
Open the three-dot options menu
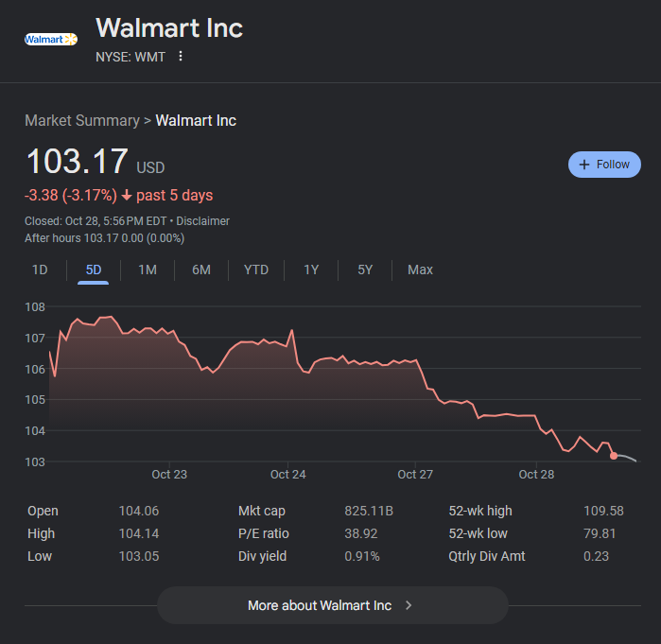point(181,57)
